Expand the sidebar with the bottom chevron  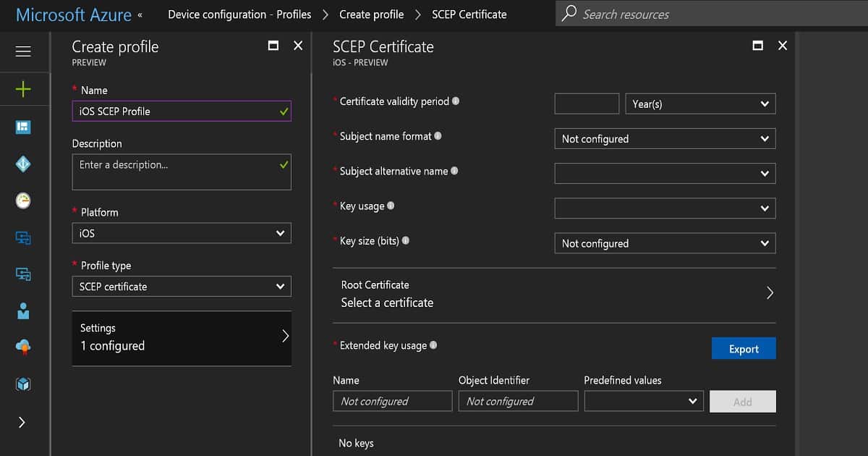(x=22, y=422)
